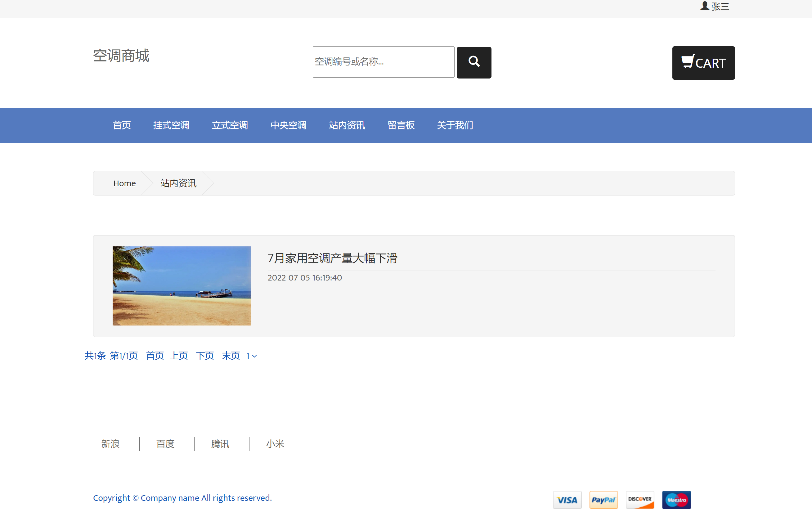Visit the 百度 footer link
Screen dimensions: 812x530
point(165,444)
